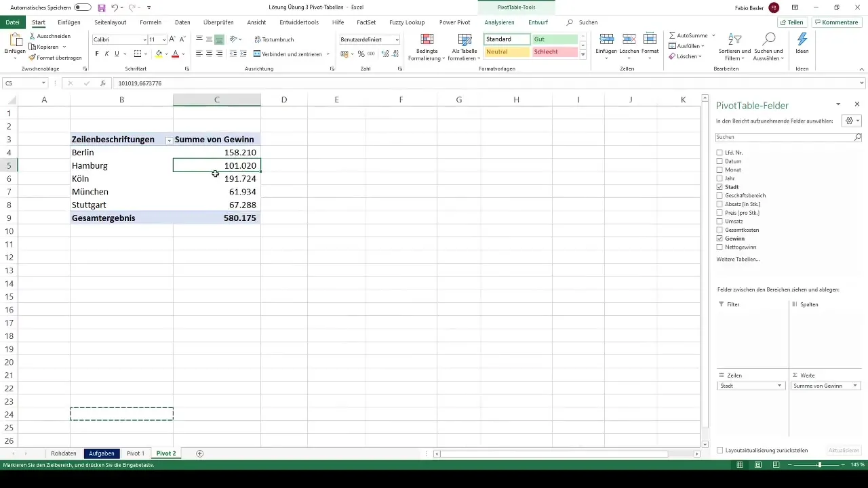Toggle italic formatting (K)
Screen dimensions: 868x488
(106, 54)
